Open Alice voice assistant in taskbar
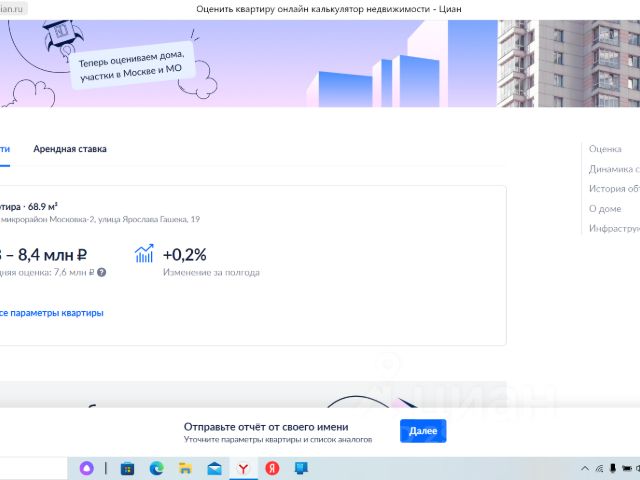Viewport: 640px width, 480px height. click(x=87, y=468)
